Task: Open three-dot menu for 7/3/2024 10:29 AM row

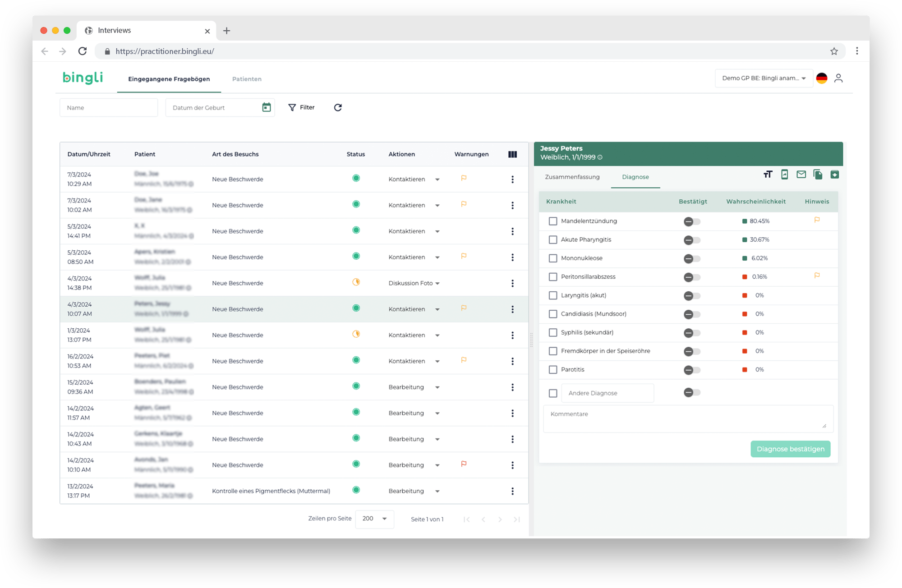Action: 512,179
